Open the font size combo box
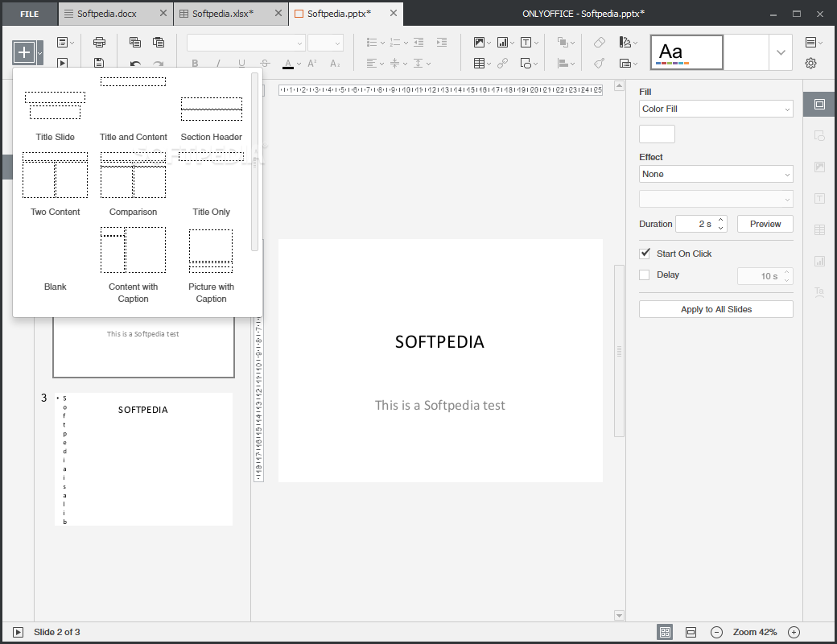This screenshot has height=644, width=837. click(x=325, y=43)
